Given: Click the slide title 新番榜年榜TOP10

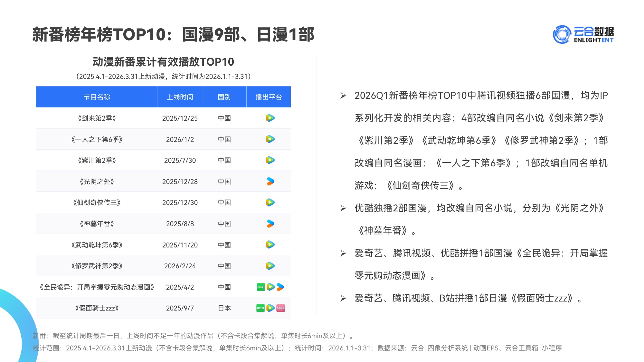Looking at the screenshot, I should click(x=173, y=34).
